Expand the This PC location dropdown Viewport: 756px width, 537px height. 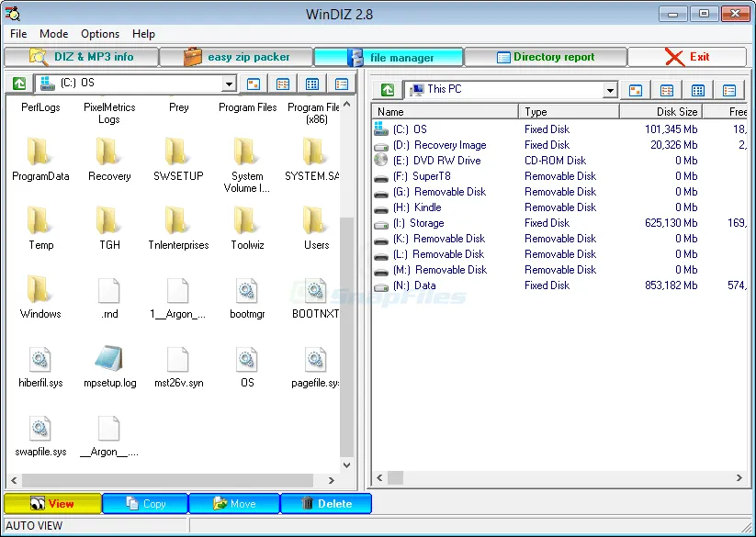coord(610,90)
